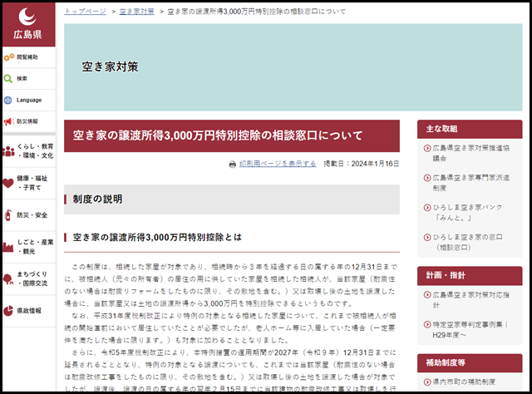Viewport: 532px width, 394px height.
Task: Open the 閲覧補助 menu item
Action: coord(29,57)
